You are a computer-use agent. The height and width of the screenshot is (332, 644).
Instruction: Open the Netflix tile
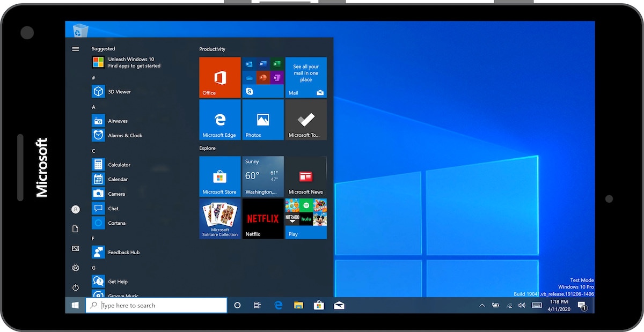(x=263, y=219)
